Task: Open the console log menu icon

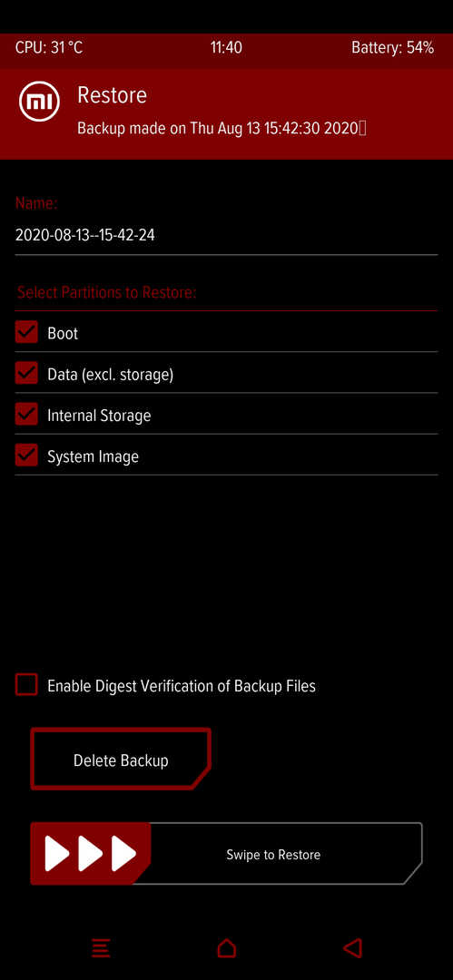Action: click(x=101, y=948)
